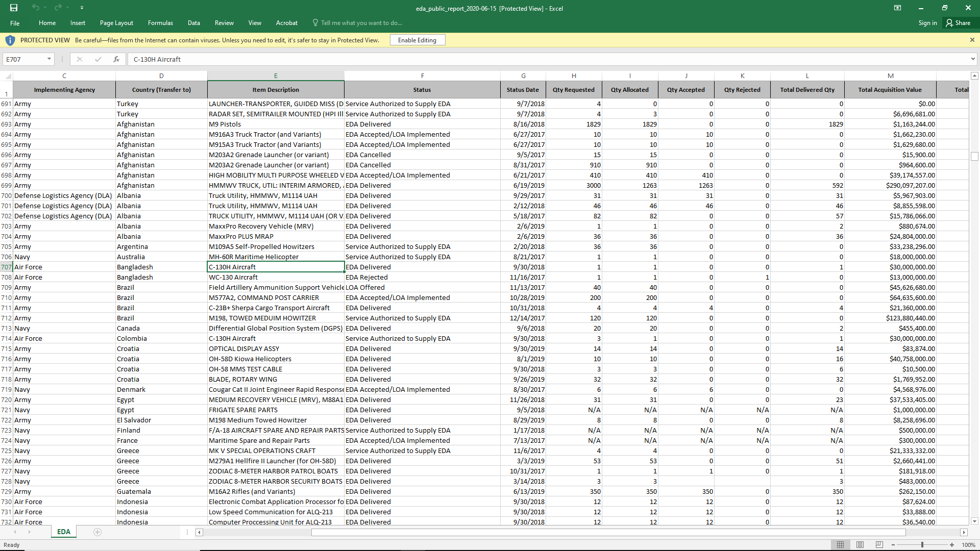Open the Insert ribbon tab

(78, 23)
